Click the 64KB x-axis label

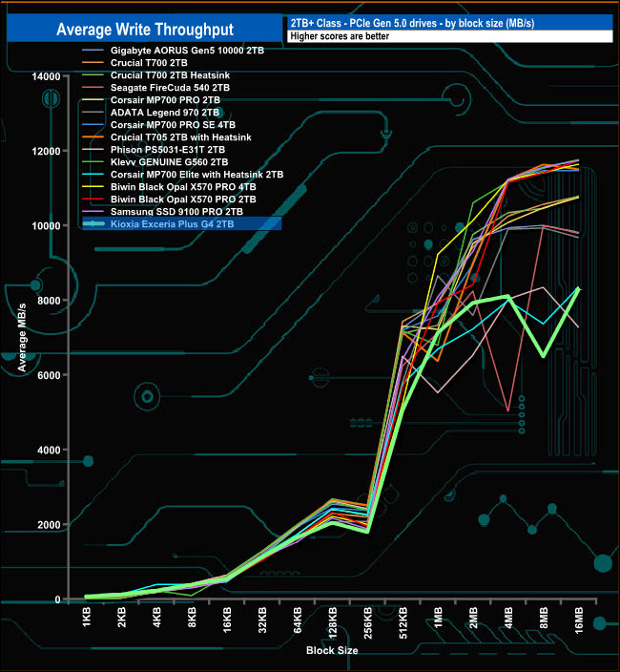(x=298, y=619)
